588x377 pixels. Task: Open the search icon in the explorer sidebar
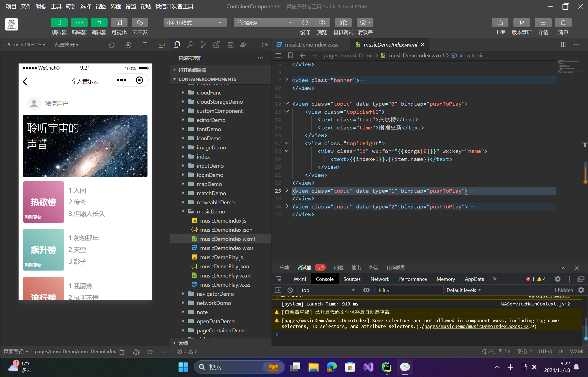[x=190, y=45]
